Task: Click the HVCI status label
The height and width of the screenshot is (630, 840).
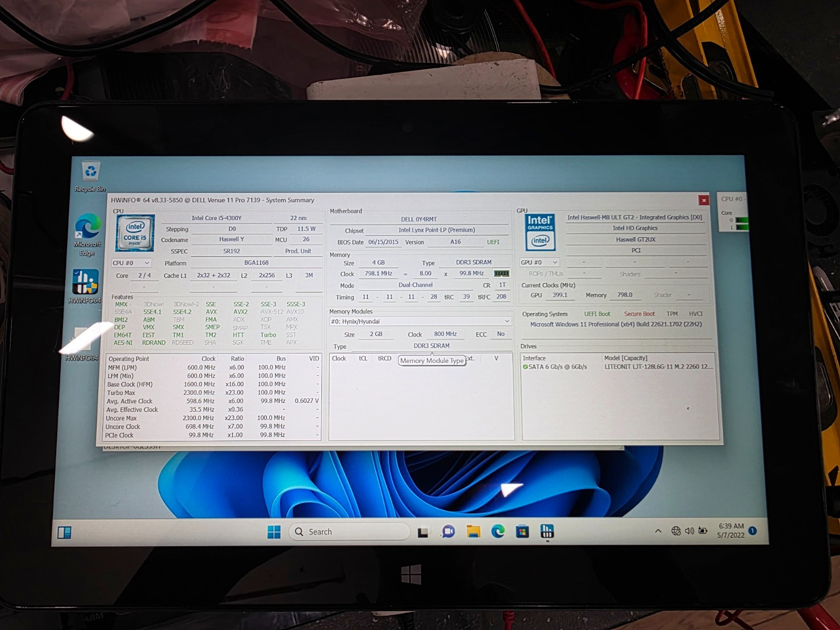Action: [696, 314]
